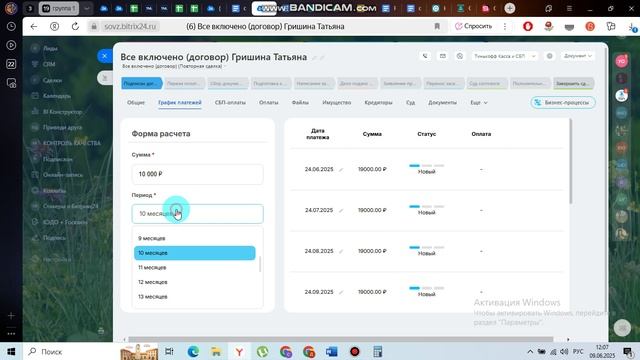
Task: Click the messenger chat icon in deal header
Action: click(x=460, y=56)
